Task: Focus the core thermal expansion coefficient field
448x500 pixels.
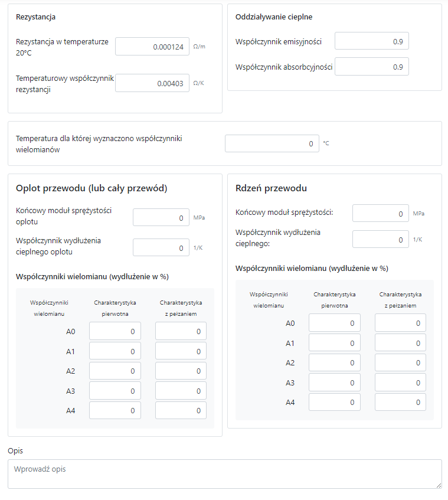Action: click(380, 239)
